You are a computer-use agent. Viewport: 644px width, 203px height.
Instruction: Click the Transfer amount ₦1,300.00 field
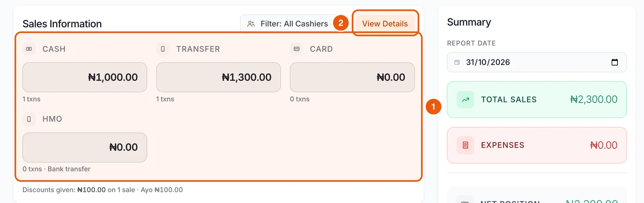pos(219,77)
